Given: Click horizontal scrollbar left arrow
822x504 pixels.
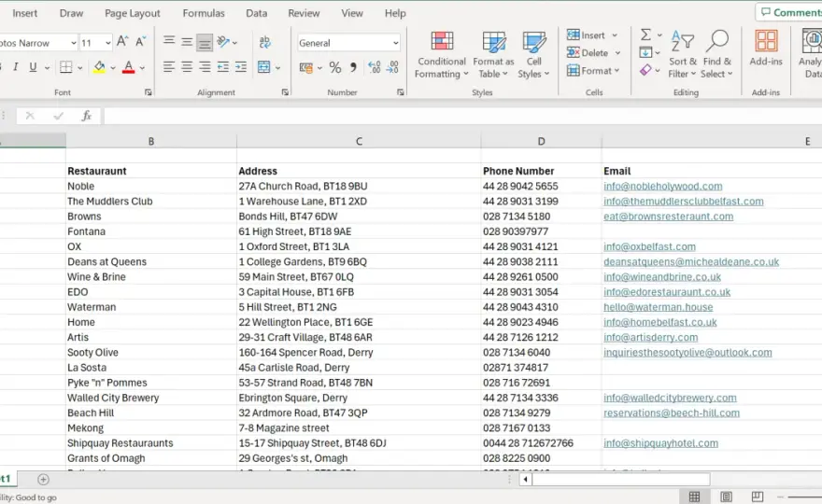Looking at the screenshot, I should point(526,479).
